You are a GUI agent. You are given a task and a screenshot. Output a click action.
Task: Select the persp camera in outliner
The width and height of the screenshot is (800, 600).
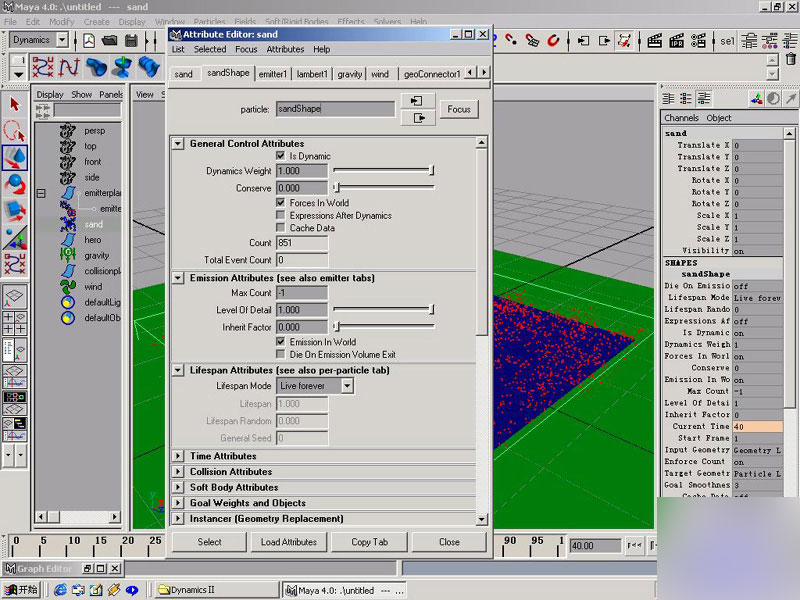(x=94, y=131)
